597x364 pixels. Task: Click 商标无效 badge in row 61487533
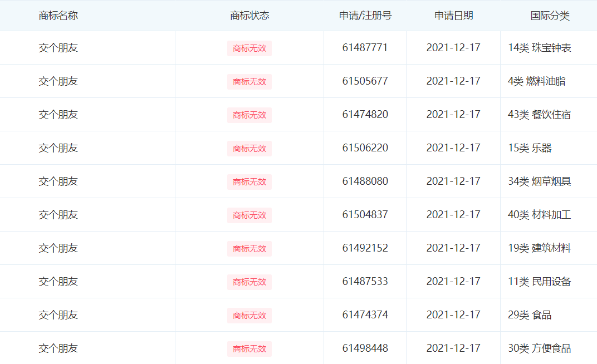point(249,282)
